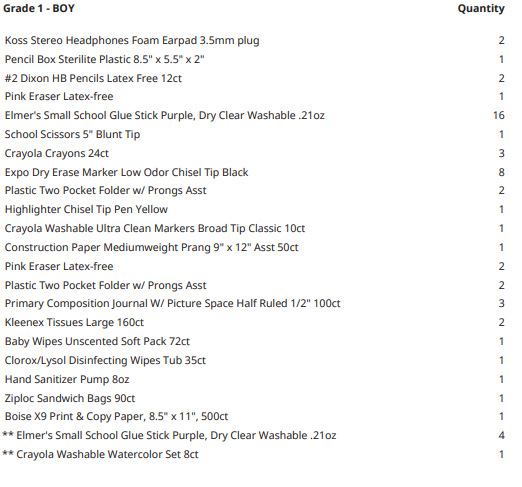The image size is (522, 487).
Task: Click the Quantity column header
Action: [481, 9]
